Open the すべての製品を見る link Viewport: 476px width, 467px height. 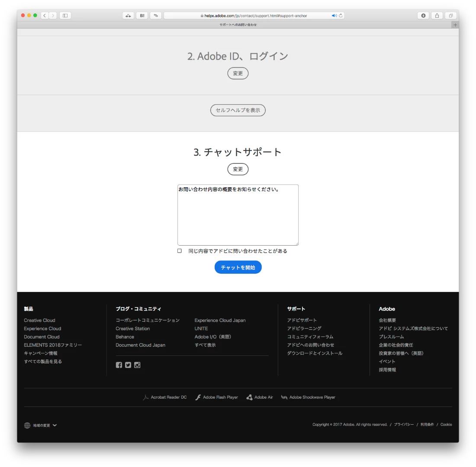tap(43, 361)
